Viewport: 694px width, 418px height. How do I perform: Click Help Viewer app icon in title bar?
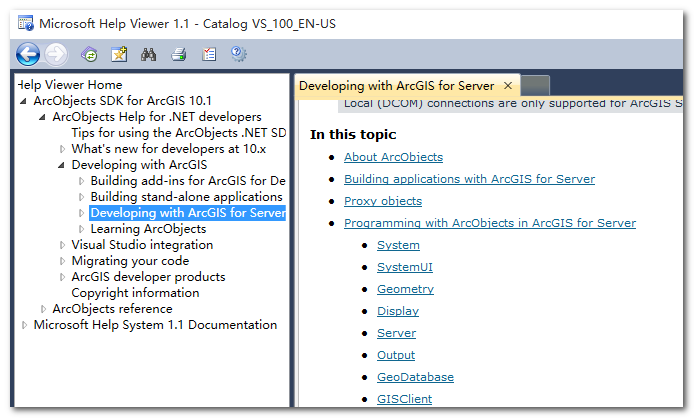click(26, 23)
